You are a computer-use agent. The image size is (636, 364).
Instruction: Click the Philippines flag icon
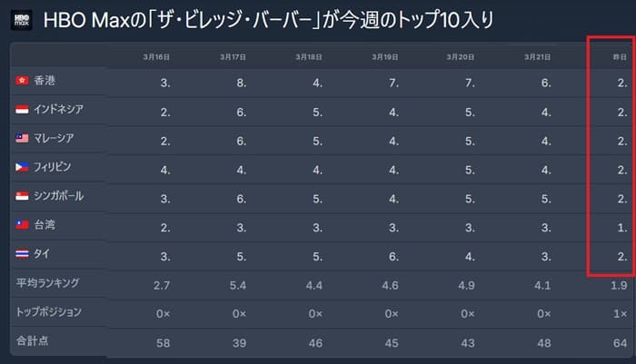point(22,168)
